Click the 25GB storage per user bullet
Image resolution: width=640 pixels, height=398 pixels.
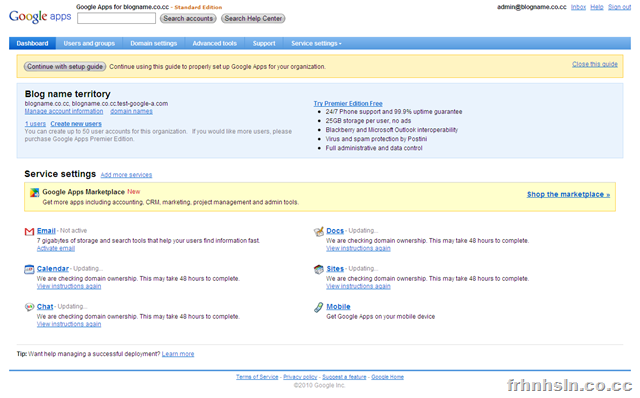tap(368, 121)
